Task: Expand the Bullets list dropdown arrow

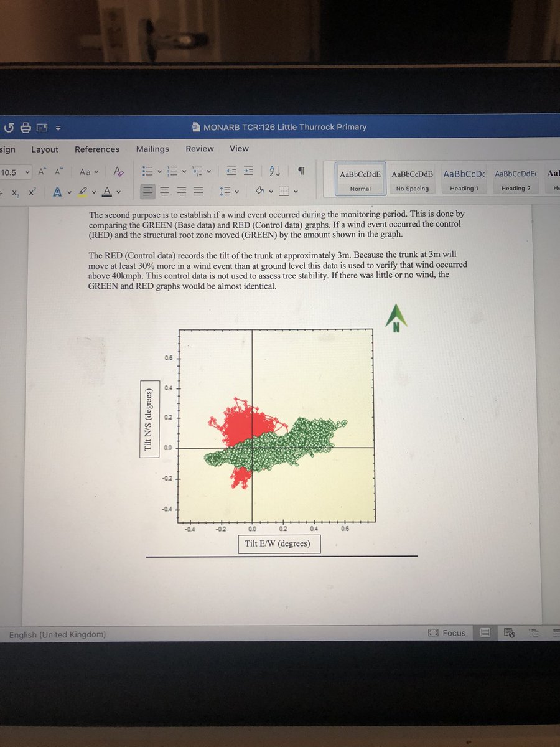Action: [159, 171]
